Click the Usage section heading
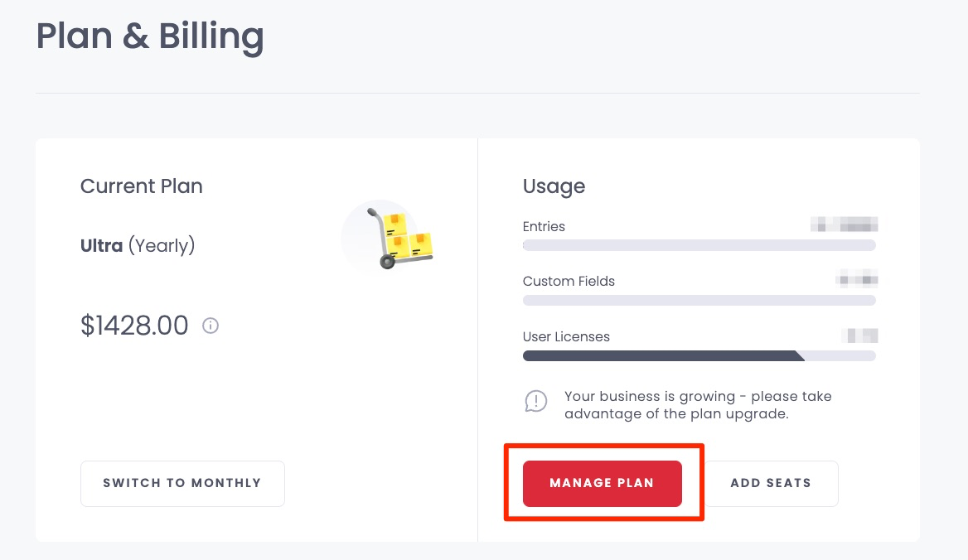The height and width of the screenshot is (560, 968). click(x=554, y=186)
